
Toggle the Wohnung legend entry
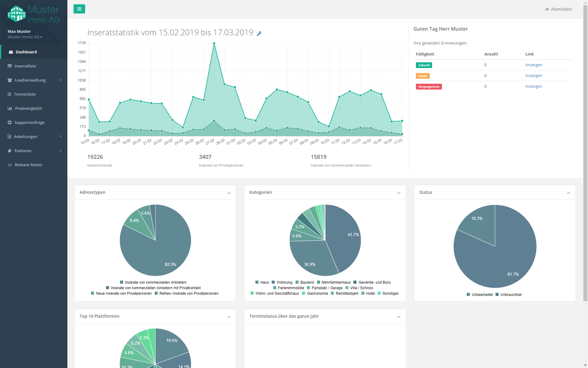coord(282,282)
